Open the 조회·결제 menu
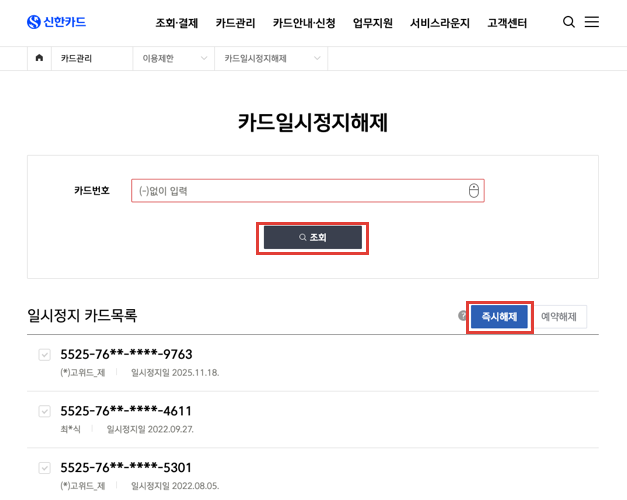 pos(177,23)
